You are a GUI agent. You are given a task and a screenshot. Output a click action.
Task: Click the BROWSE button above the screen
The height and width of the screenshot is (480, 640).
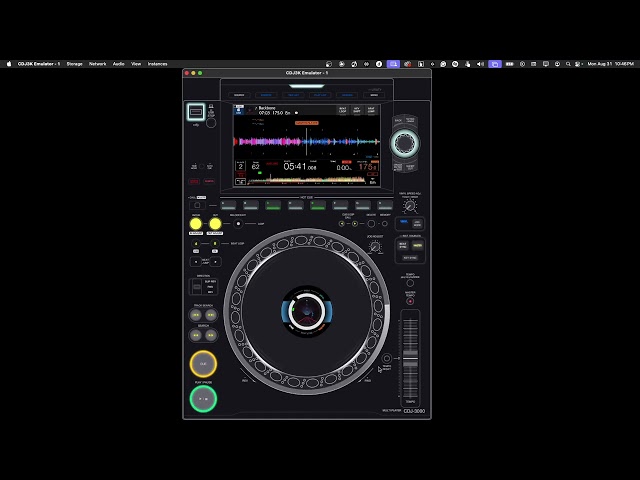(x=266, y=95)
